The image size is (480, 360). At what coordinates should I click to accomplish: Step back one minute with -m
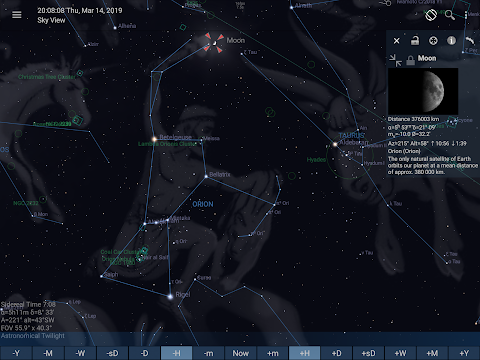click(x=208, y=353)
